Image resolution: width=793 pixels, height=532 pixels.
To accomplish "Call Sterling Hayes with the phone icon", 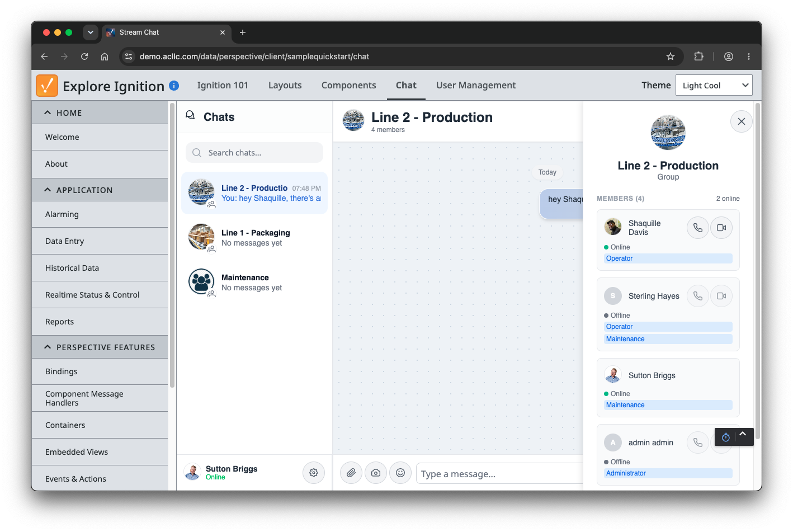I will [x=698, y=296].
